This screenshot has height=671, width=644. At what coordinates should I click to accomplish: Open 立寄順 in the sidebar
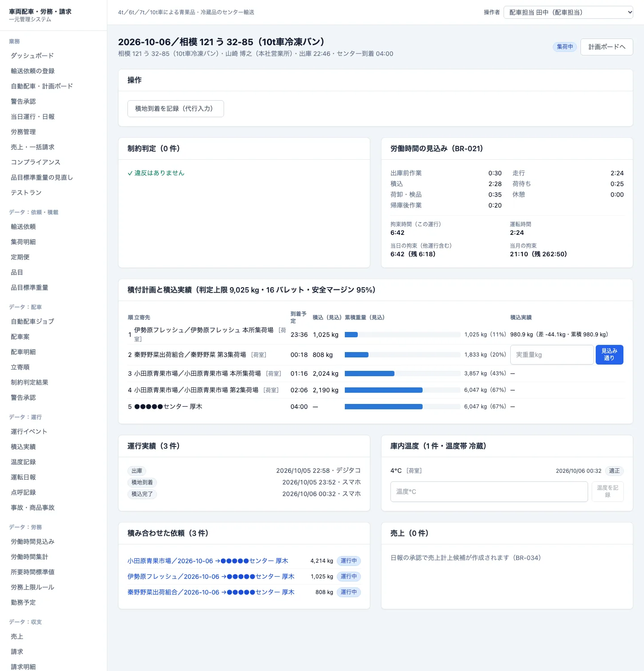(x=20, y=367)
